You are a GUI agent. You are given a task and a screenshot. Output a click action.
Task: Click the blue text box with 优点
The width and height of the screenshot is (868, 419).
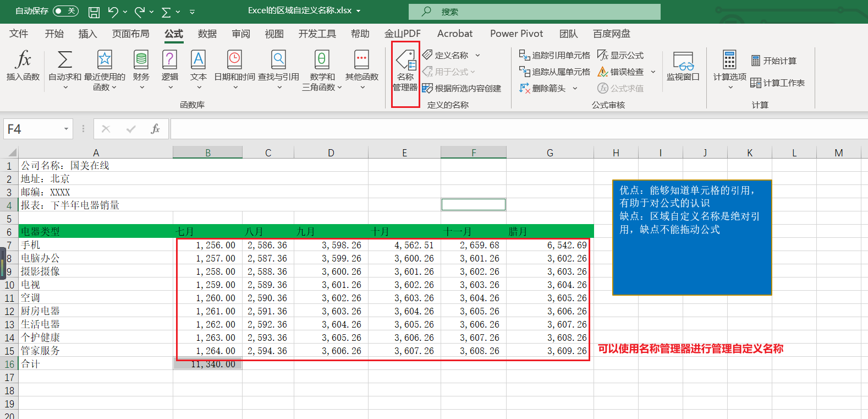[692, 237]
